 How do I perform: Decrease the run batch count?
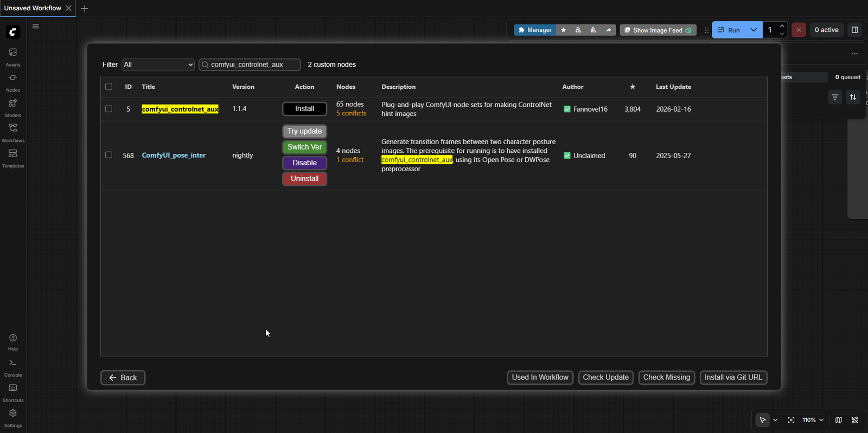click(782, 34)
